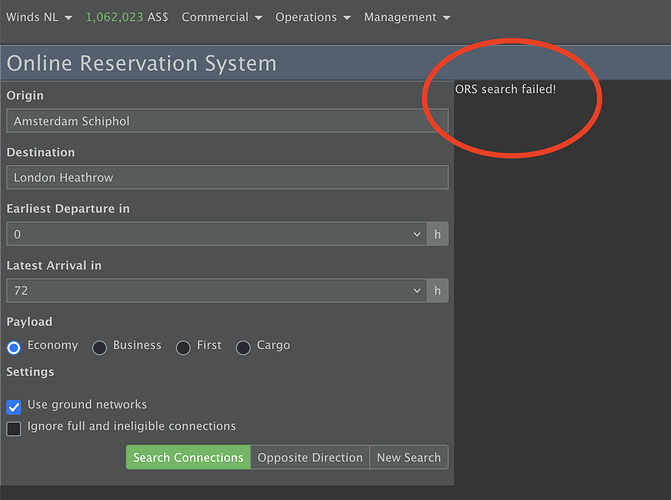
Task: Select the Cargo payload radio button
Action: 244,347
